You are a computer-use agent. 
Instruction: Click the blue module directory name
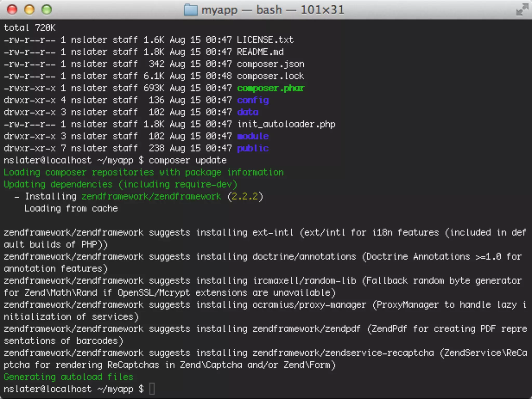253,136
